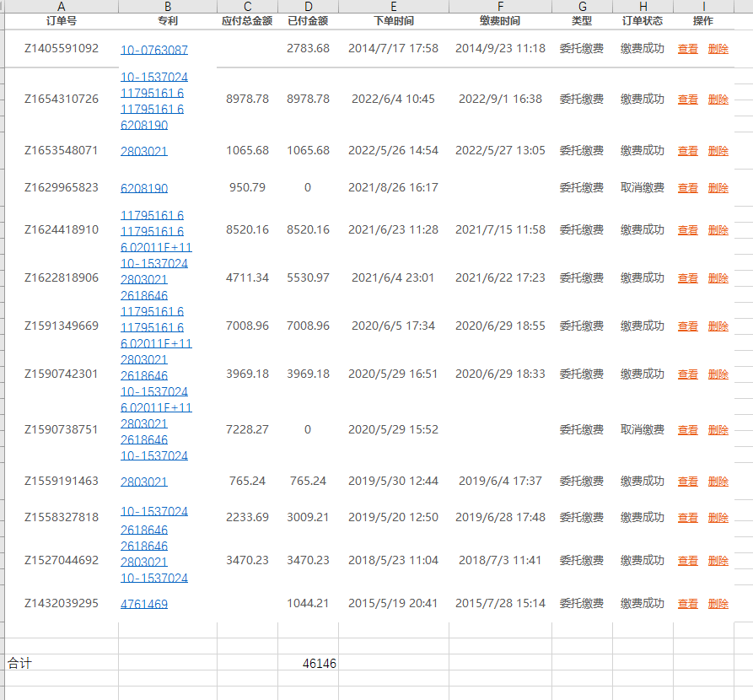Click 删除 for order Z1629965823
The image size is (753, 700).
pos(718,188)
